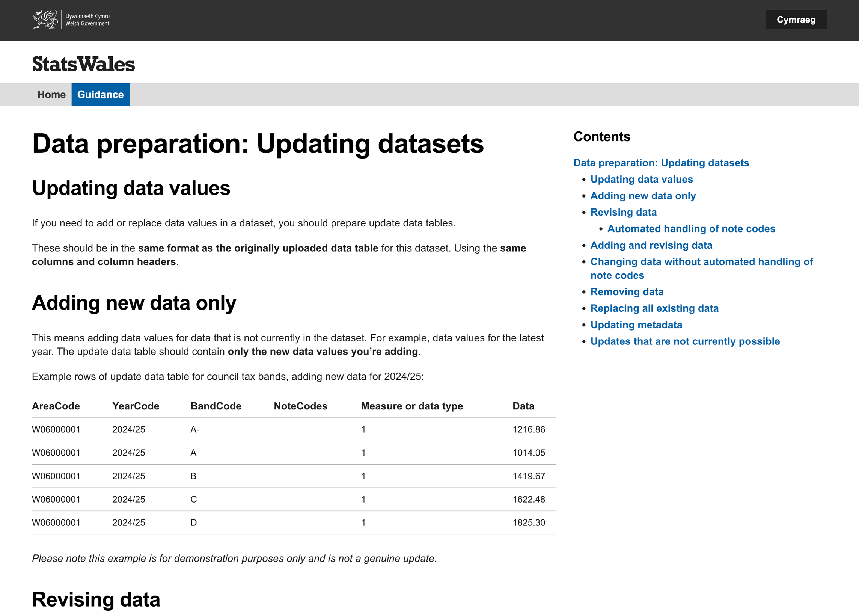
Task: Switch the site language to Cymraeg
Action: [796, 19]
